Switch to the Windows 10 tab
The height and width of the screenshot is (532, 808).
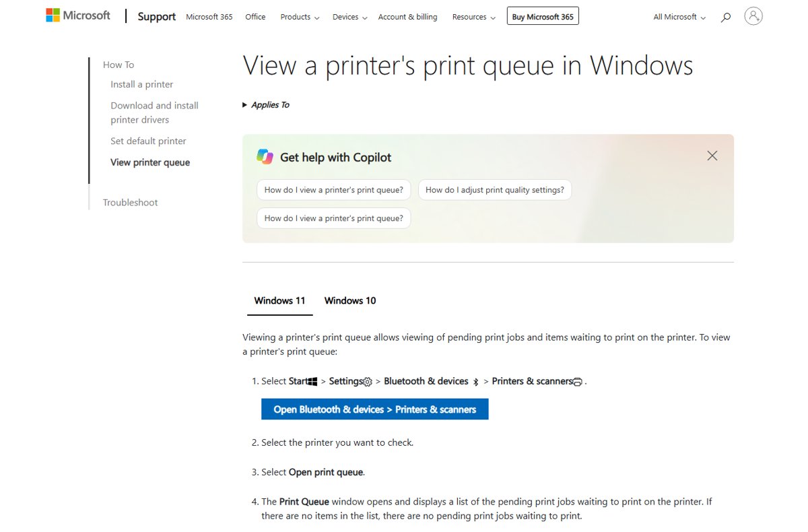[x=350, y=300]
